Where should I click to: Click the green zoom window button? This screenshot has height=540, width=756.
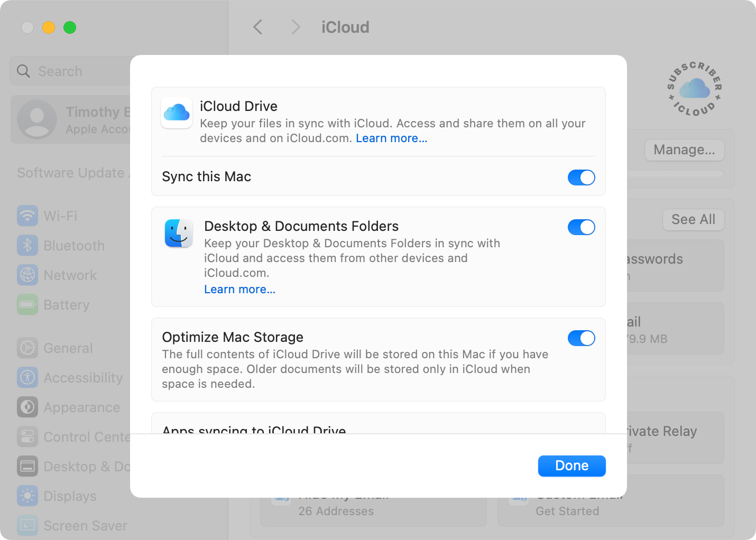(x=70, y=27)
